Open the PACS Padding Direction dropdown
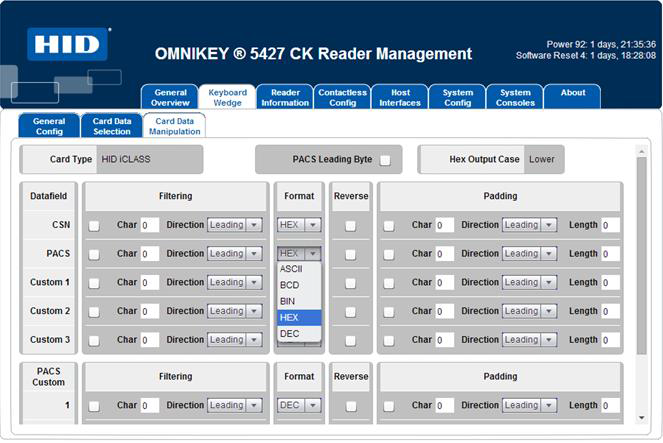The width and height of the screenshot is (663, 443). 529,254
